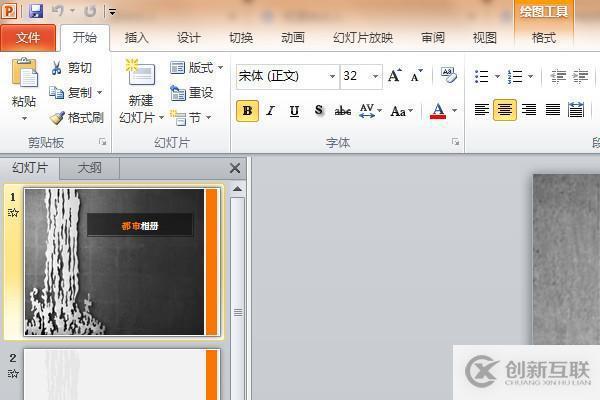
Task: Close the slide thumbnail pane
Action: [235, 168]
